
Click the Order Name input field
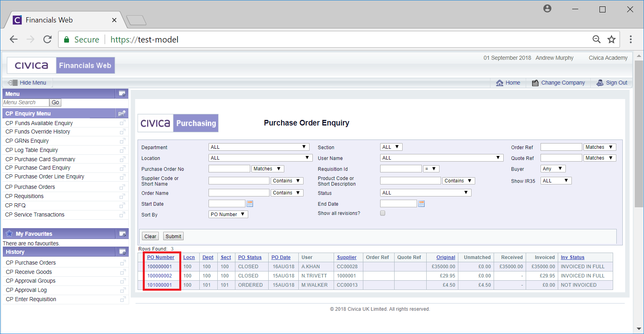[239, 193]
